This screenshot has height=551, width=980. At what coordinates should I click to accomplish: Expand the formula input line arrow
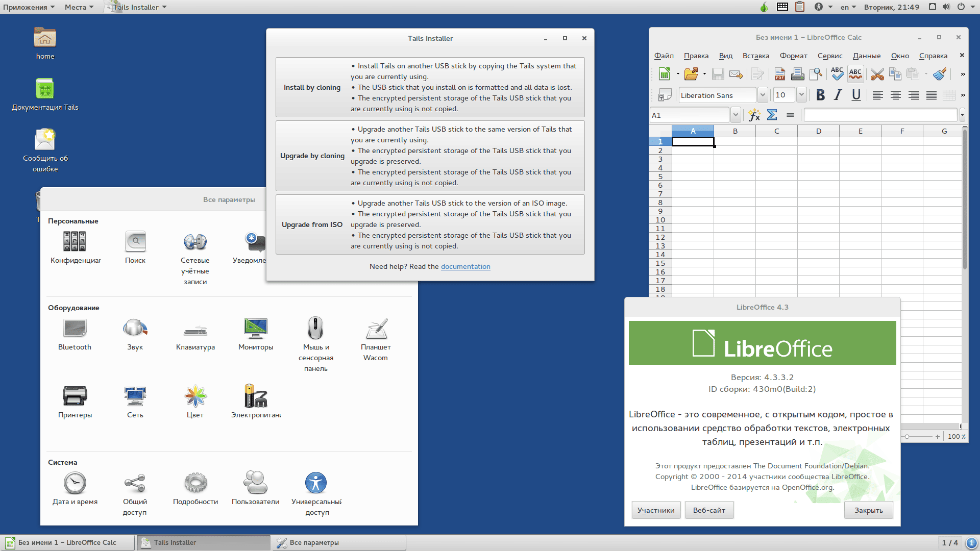click(x=962, y=115)
